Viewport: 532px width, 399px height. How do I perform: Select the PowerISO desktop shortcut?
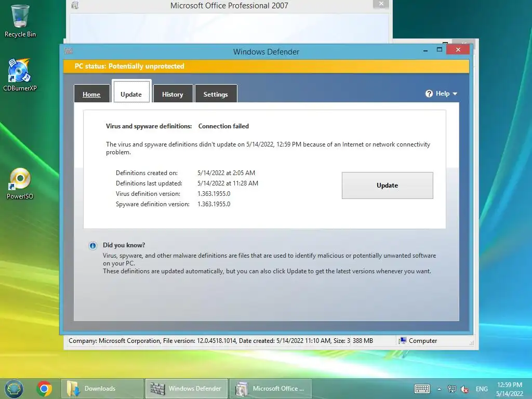click(20, 183)
